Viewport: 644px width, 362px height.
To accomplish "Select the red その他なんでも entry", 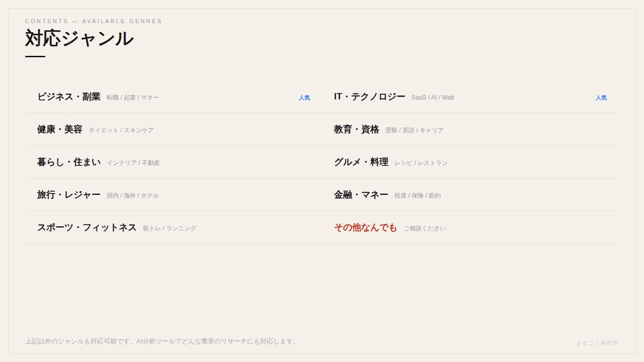I will (365, 227).
